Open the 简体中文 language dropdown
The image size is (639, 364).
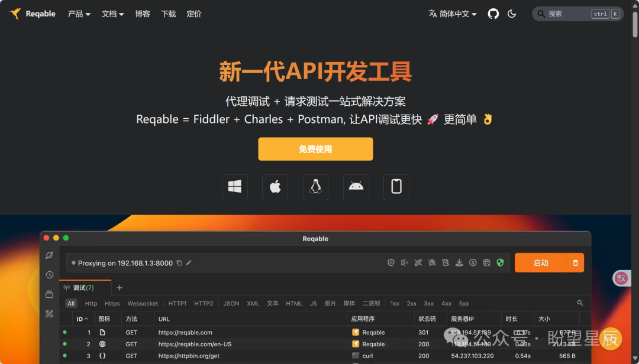click(x=452, y=13)
